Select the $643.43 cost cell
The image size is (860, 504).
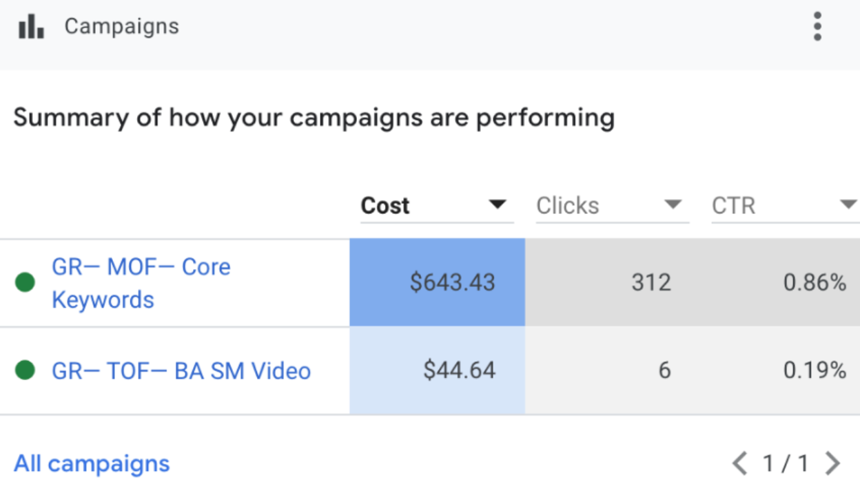(x=438, y=282)
